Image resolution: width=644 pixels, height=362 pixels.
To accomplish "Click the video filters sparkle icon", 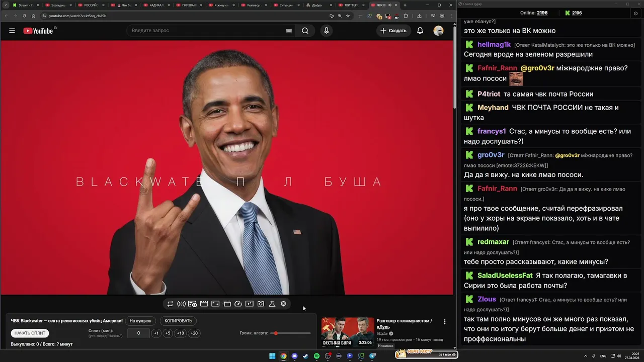I will tap(250, 304).
